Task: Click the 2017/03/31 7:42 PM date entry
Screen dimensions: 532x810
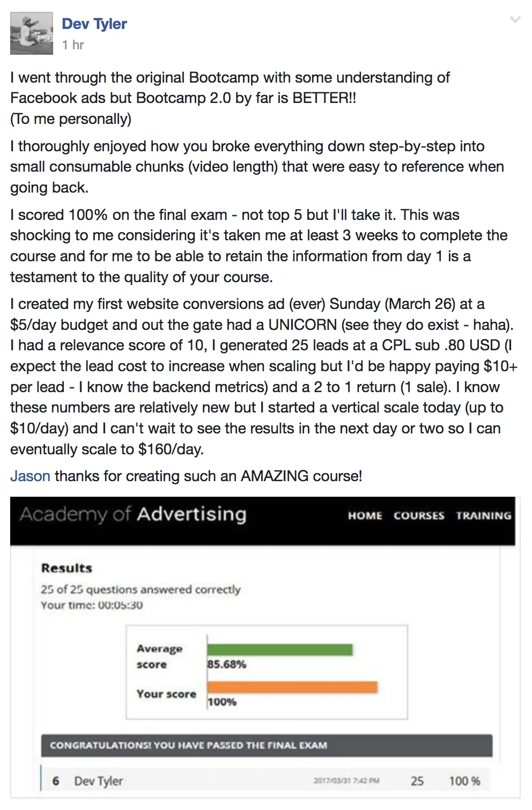Action: pos(346,780)
